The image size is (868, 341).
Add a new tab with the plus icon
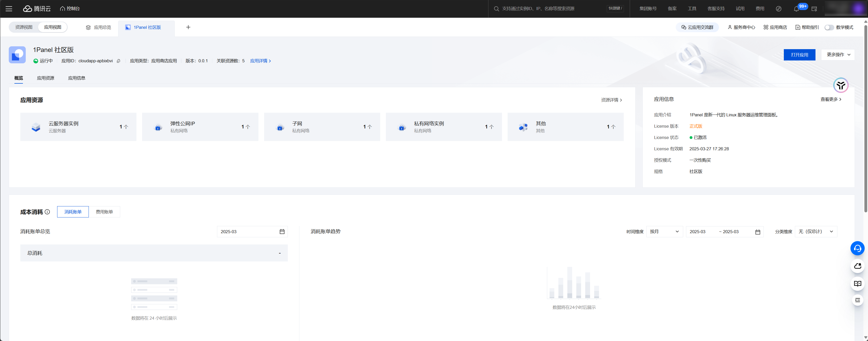188,27
